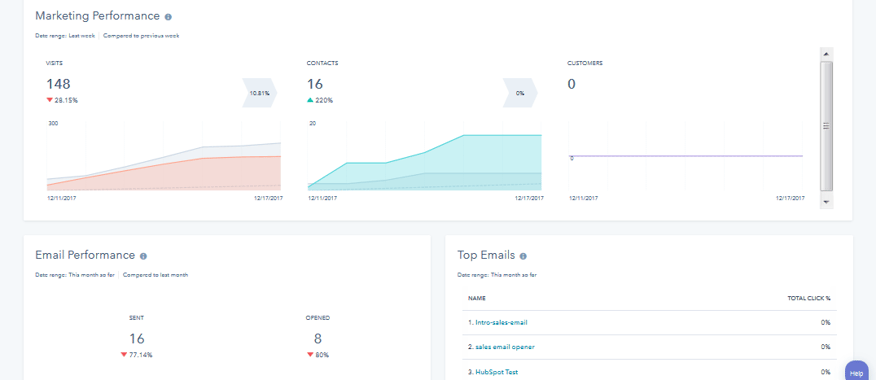
Task: Click the 0% value for HubSpot Test
Action: pos(826,372)
